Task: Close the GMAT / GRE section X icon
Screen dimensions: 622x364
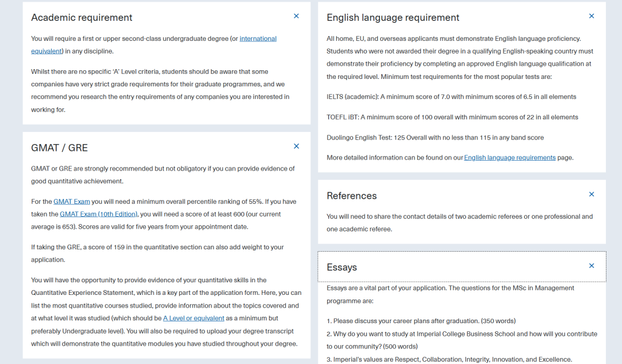Action: click(x=296, y=146)
